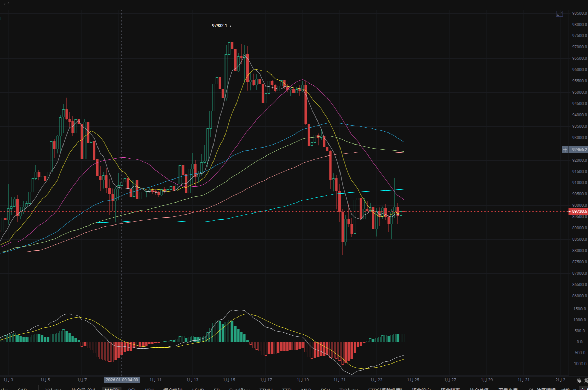Select the SAR overlay indicator

click(x=22, y=390)
